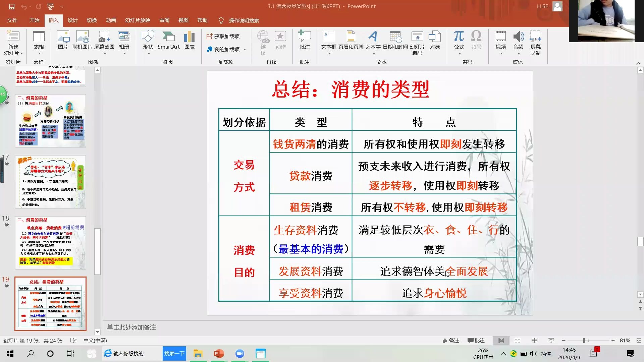Adjust the zoom slider handle
644x362 pixels.
tap(584, 341)
